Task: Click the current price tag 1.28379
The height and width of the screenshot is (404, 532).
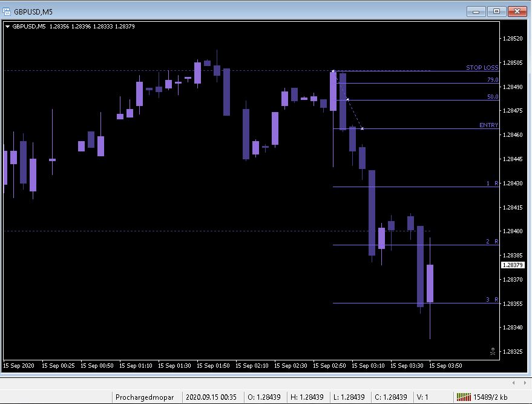Action: pyautogui.click(x=513, y=265)
